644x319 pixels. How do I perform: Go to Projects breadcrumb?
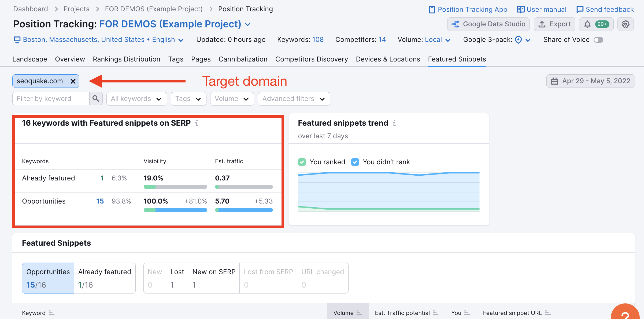76,9
